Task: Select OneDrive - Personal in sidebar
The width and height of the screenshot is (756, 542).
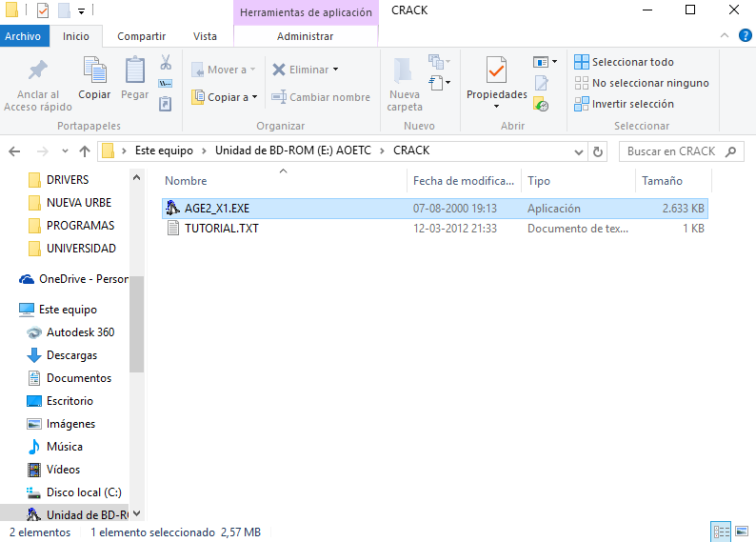Action: pos(73,279)
